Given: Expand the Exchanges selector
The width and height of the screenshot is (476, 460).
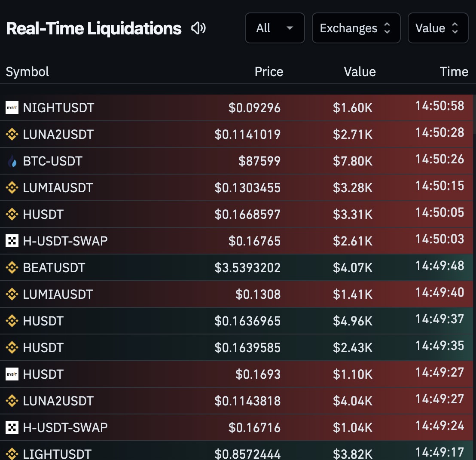Looking at the screenshot, I should point(356,28).
